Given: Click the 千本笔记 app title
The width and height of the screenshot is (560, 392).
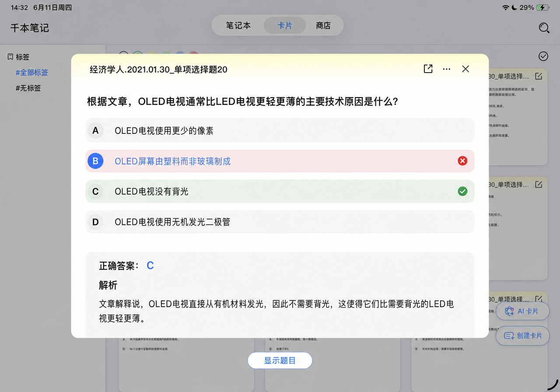Looking at the screenshot, I should tap(30, 28).
